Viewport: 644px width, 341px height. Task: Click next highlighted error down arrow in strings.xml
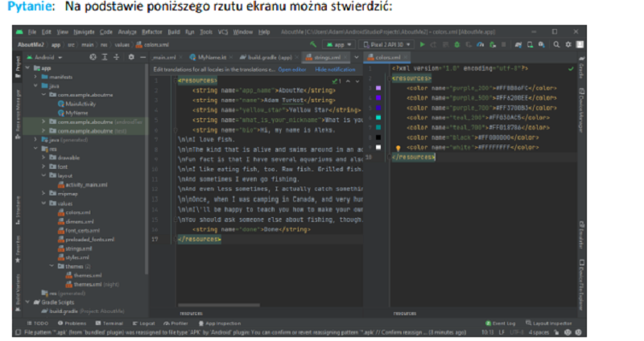click(x=357, y=81)
